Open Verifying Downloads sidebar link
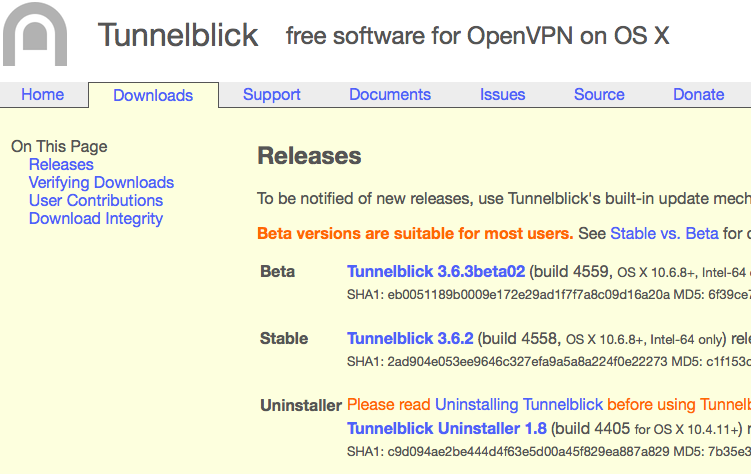751x474 pixels. coord(101,183)
